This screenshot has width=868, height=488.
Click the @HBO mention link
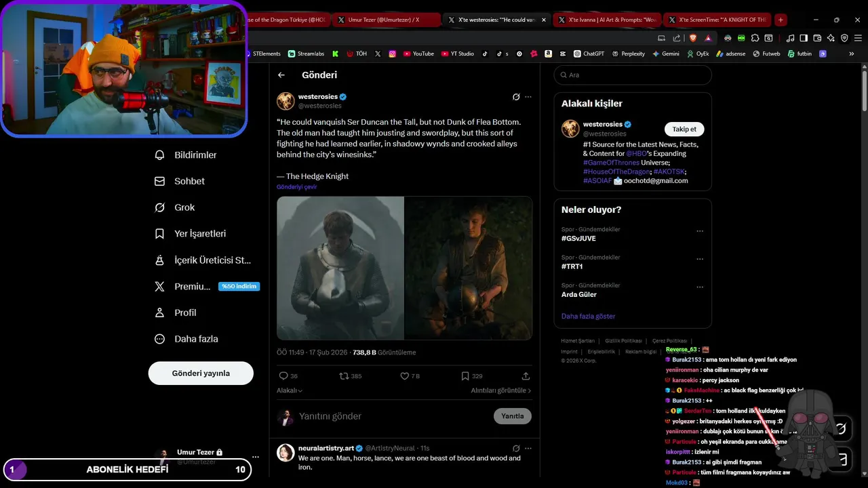tap(636, 154)
